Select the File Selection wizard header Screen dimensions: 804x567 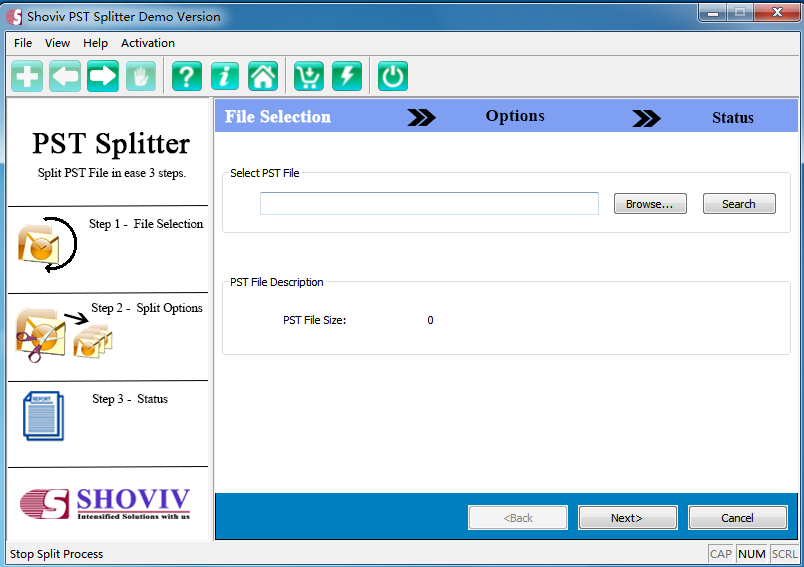[x=277, y=116]
